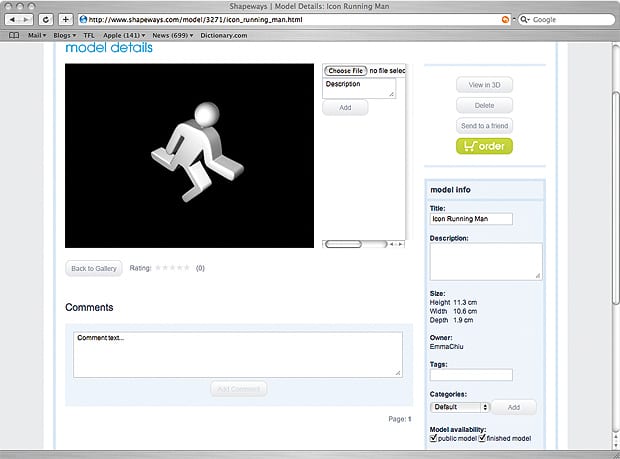Click the rating count (0)
This screenshot has width=620, height=459.
point(200,268)
